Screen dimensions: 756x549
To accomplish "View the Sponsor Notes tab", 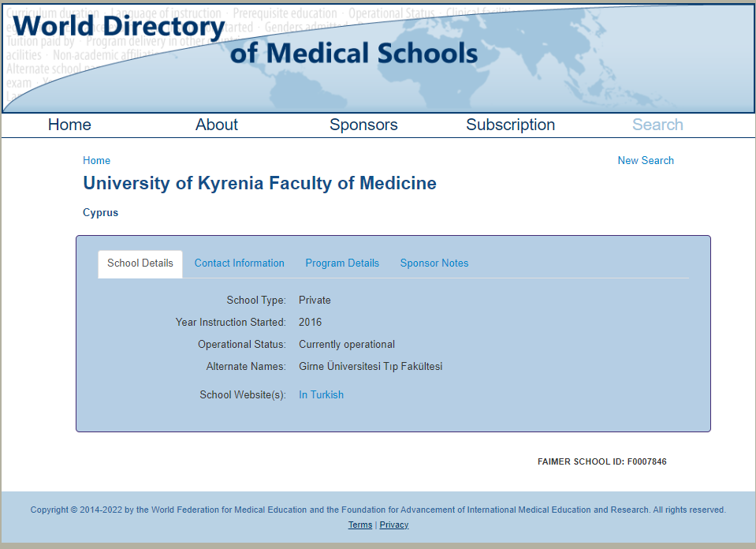I will (x=434, y=263).
